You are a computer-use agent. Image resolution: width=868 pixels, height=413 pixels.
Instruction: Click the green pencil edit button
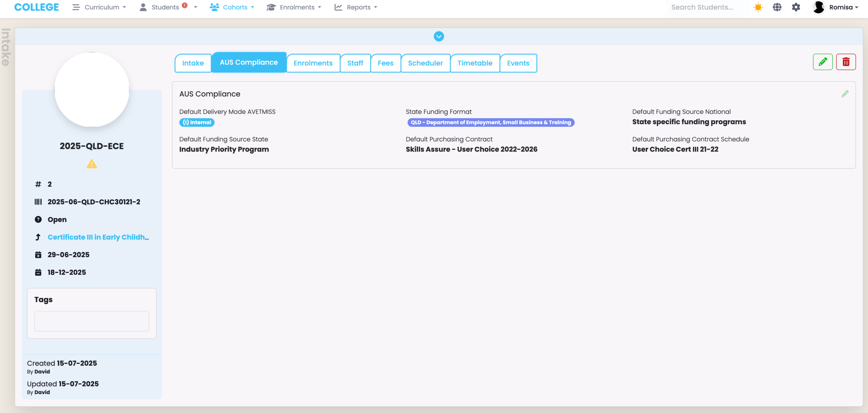point(822,62)
